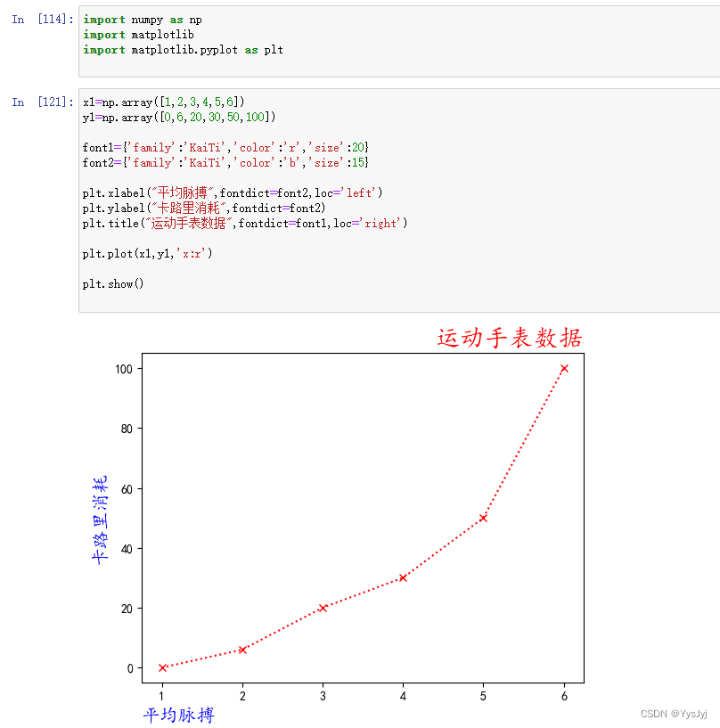This screenshot has width=720, height=728.
Task: Click the font2 dictionary definition line
Action: 225,163
